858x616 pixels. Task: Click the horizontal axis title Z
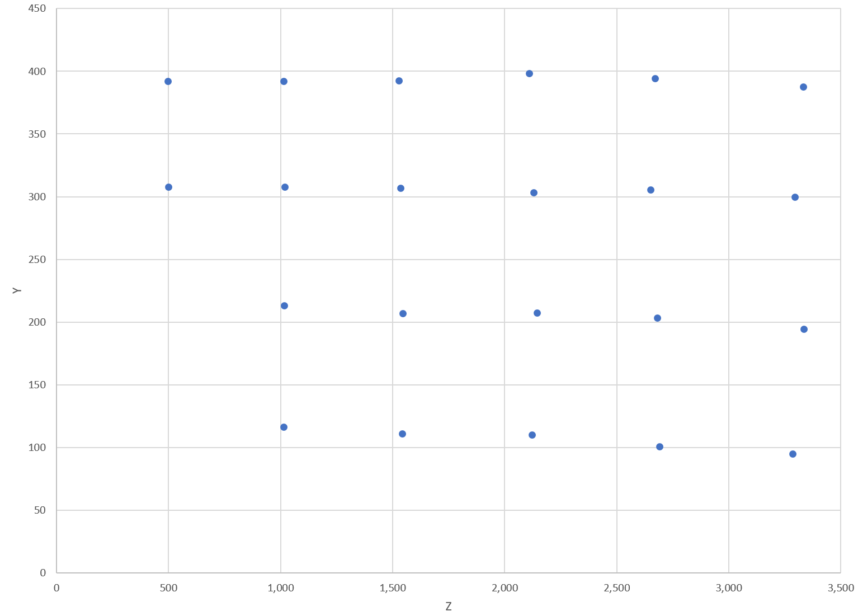(x=448, y=606)
